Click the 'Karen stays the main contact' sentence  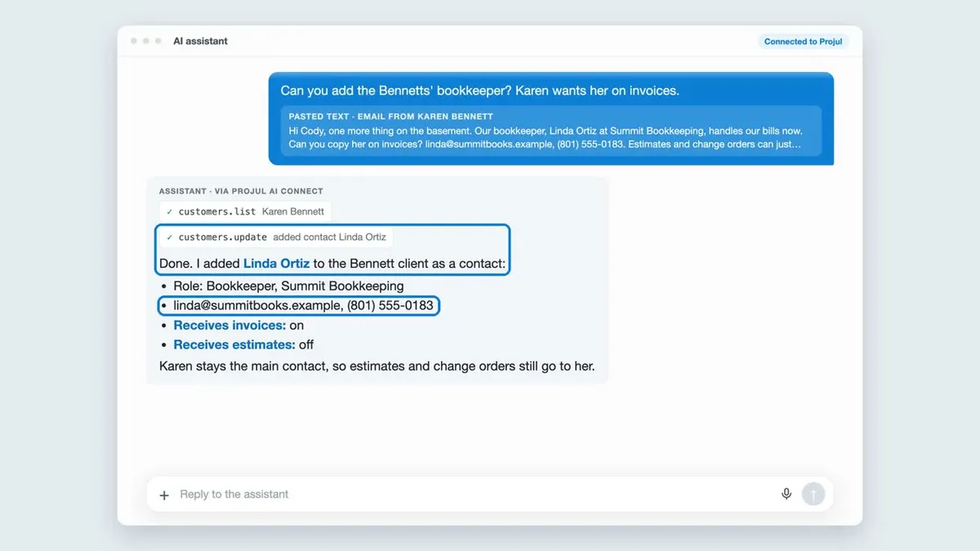(376, 366)
